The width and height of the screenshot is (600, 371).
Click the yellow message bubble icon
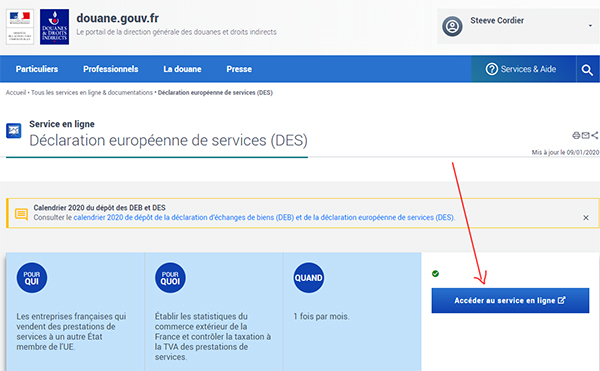click(x=21, y=214)
